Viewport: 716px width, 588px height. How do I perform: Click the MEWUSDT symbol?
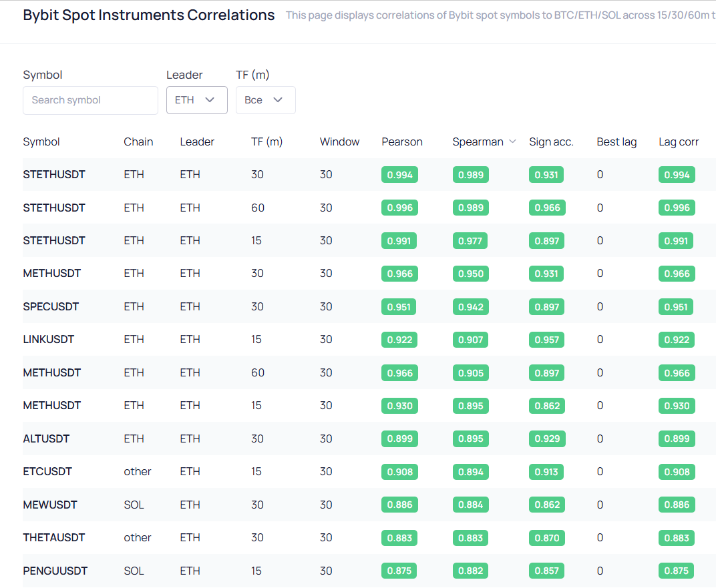coord(50,505)
